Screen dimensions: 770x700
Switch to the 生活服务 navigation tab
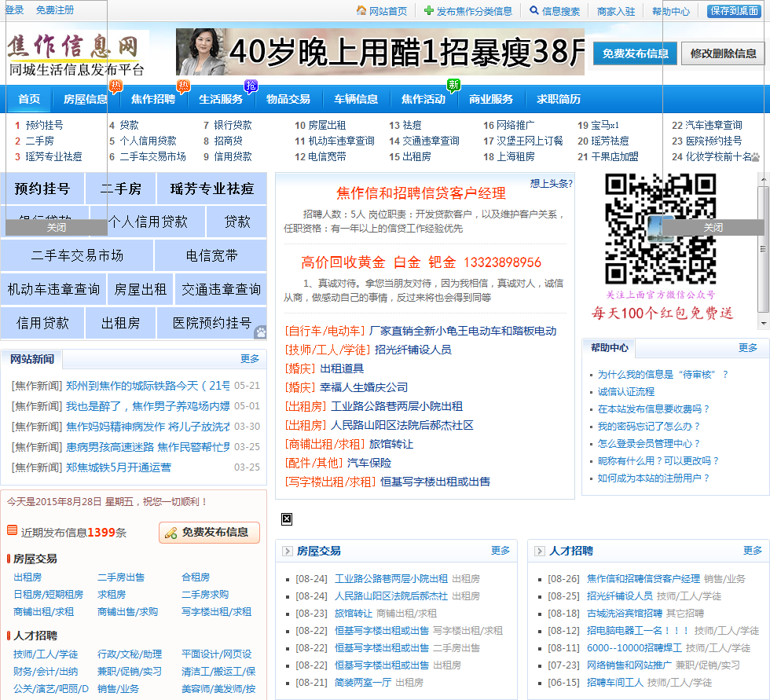click(x=221, y=99)
